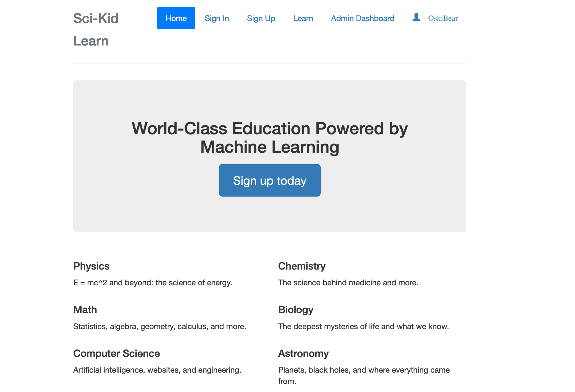Screen dimensions: 575x392
Task: Click the Physics description about energy
Action: (152, 282)
